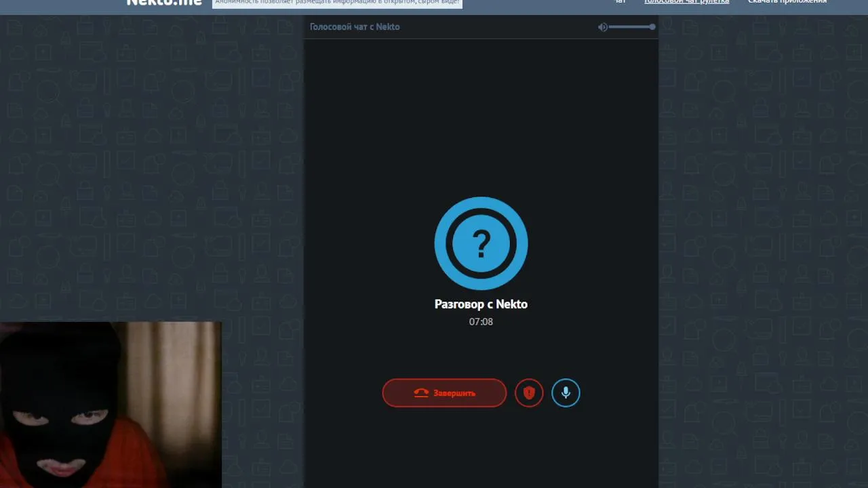Report the user with the red shield icon

[529, 393]
